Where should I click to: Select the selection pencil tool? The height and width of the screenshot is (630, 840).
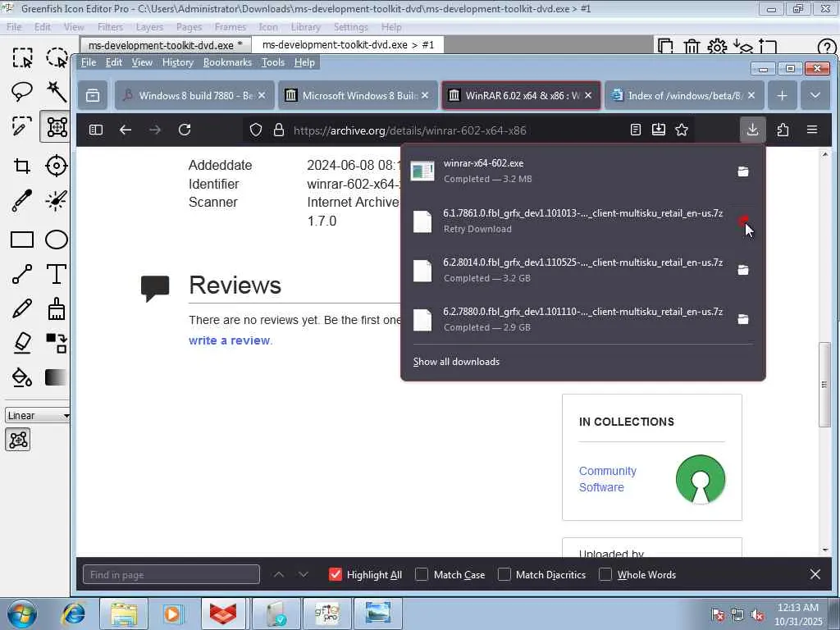tap(22, 127)
